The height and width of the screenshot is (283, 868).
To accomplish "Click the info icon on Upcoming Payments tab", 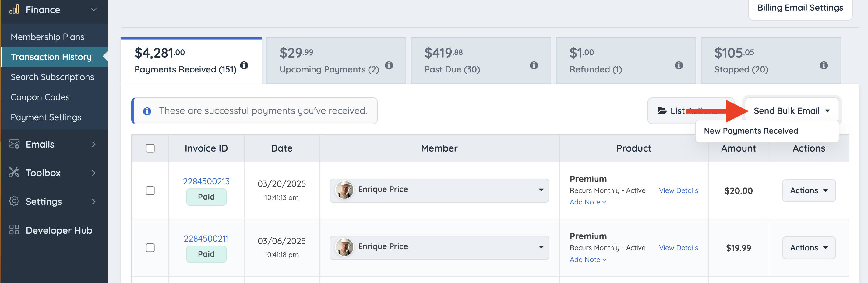I will click(389, 65).
